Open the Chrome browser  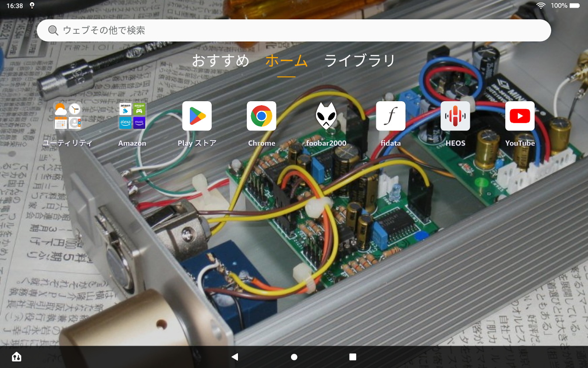(x=262, y=116)
